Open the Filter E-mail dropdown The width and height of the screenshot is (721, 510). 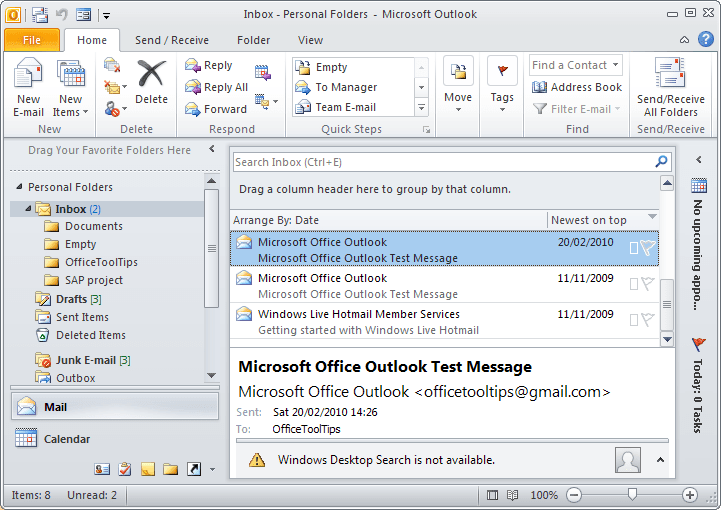coord(577,109)
